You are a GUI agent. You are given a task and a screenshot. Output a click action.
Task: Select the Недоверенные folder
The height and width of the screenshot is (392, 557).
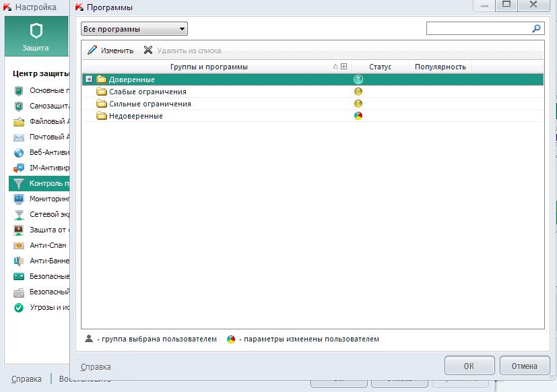click(x=313, y=116)
